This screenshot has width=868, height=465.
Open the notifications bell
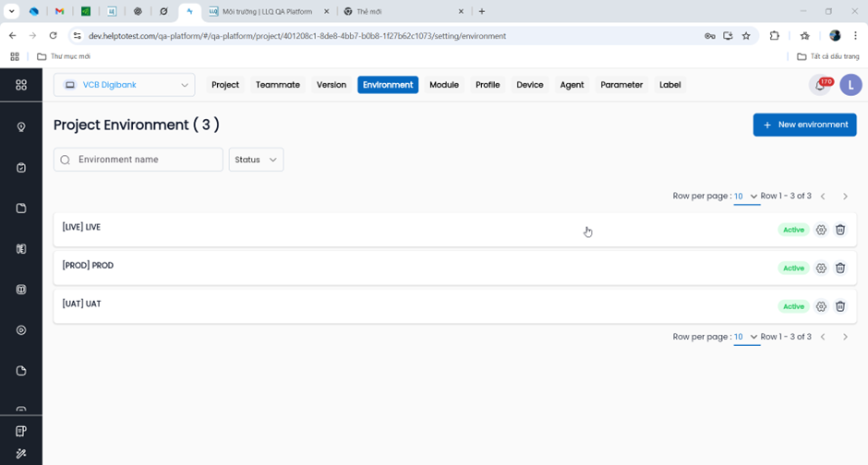coord(819,85)
